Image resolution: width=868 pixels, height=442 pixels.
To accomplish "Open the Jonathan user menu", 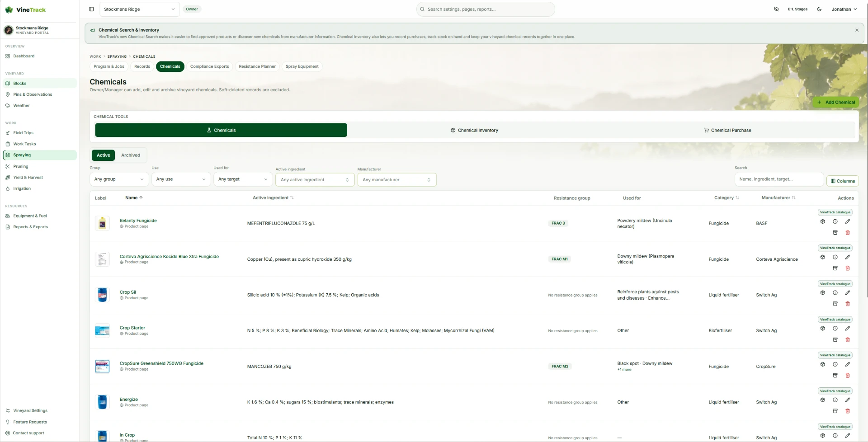I will click(x=844, y=9).
